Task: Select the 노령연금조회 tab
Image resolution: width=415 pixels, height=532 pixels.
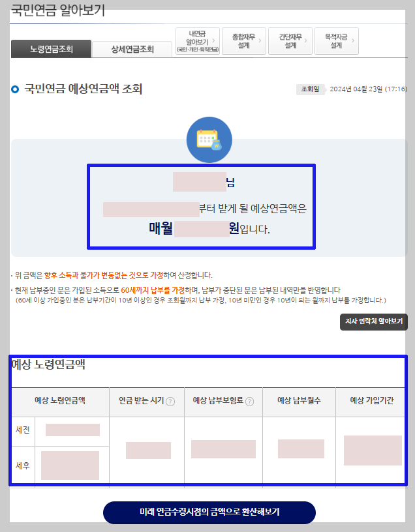Action: (51, 49)
